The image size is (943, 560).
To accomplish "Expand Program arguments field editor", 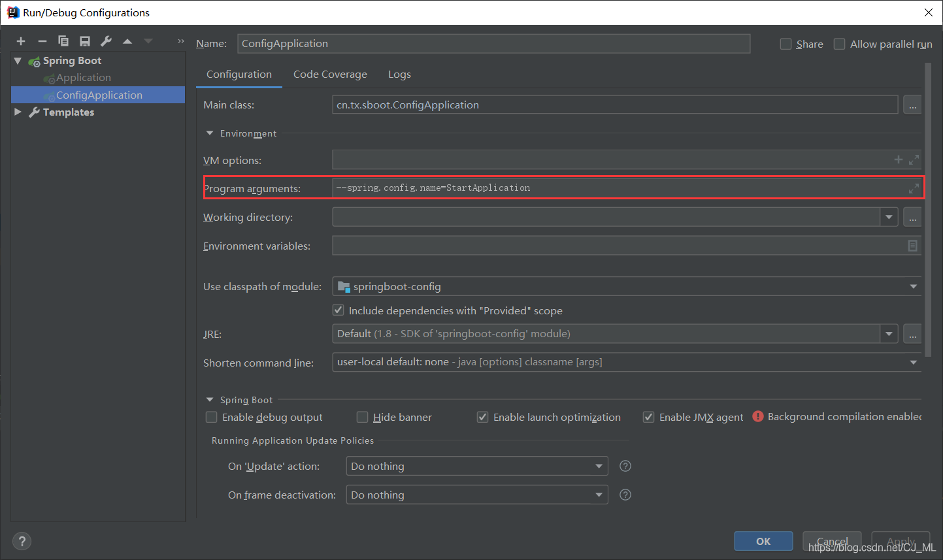I will pos(914,188).
